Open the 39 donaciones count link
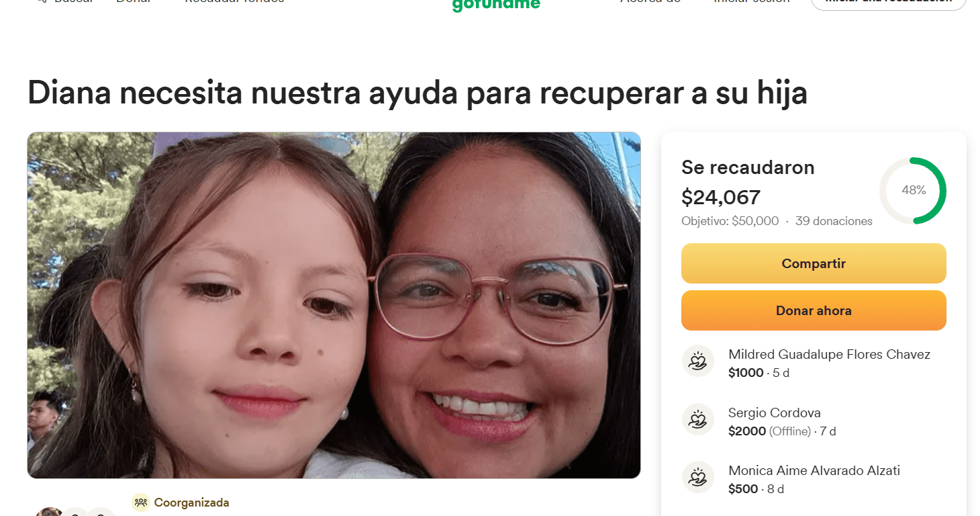The height and width of the screenshot is (516, 980). tap(834, 221)
